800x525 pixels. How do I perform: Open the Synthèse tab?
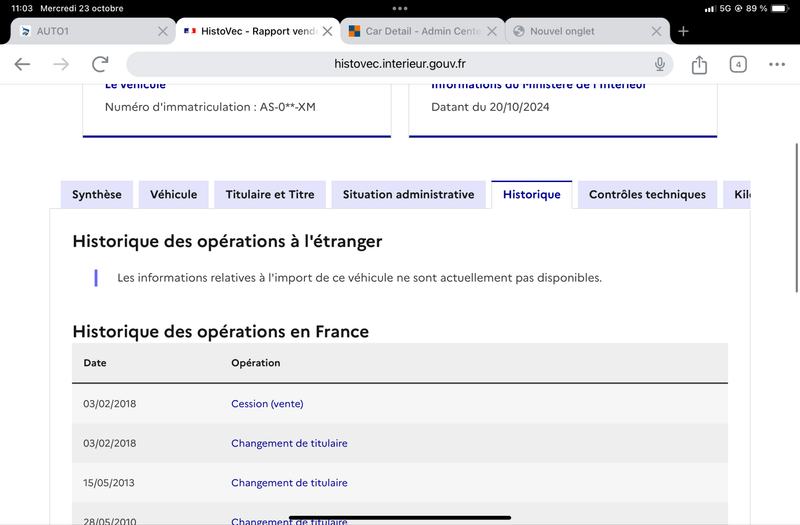(x=96, y=194)
